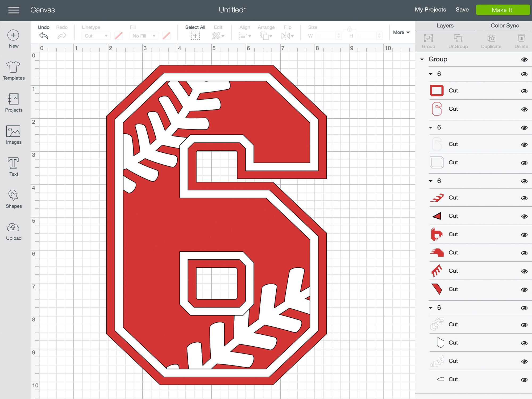Hide the top Group layer
This screenshot has height=399, width=532.
pyautogui.click(x=524, y=59)
